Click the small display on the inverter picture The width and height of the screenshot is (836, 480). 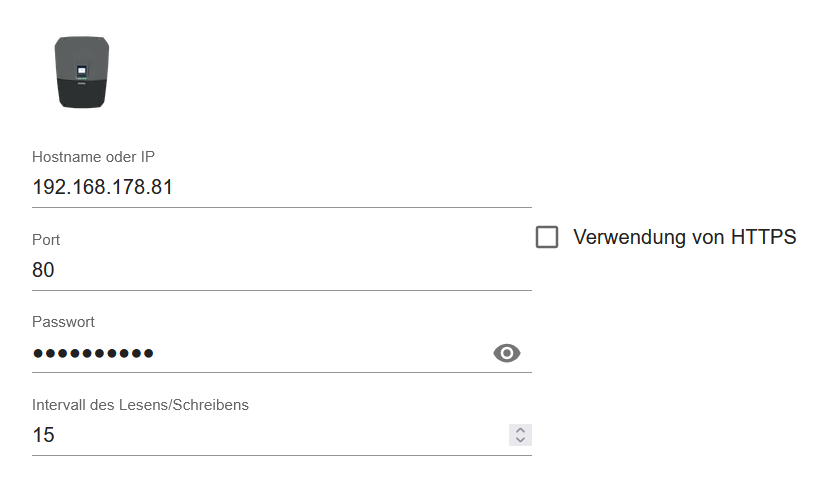click(x=81, y=72)
